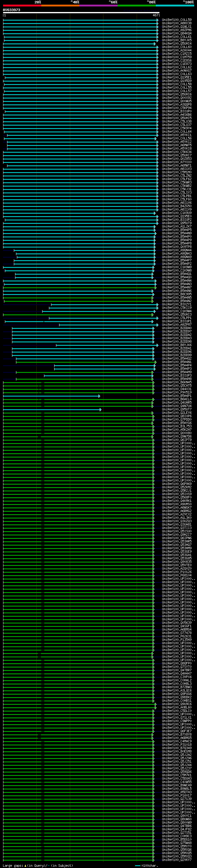The width and height of the screenshot is (197, 868).
Task: Select hit label UniRef100_Q6P969
Action: (177, 484)
